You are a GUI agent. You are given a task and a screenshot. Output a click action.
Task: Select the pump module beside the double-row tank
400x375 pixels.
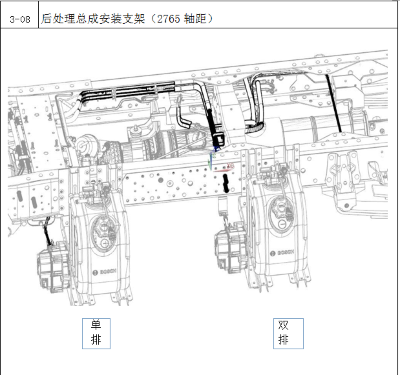pyautogui.click(x=231, y=247)
